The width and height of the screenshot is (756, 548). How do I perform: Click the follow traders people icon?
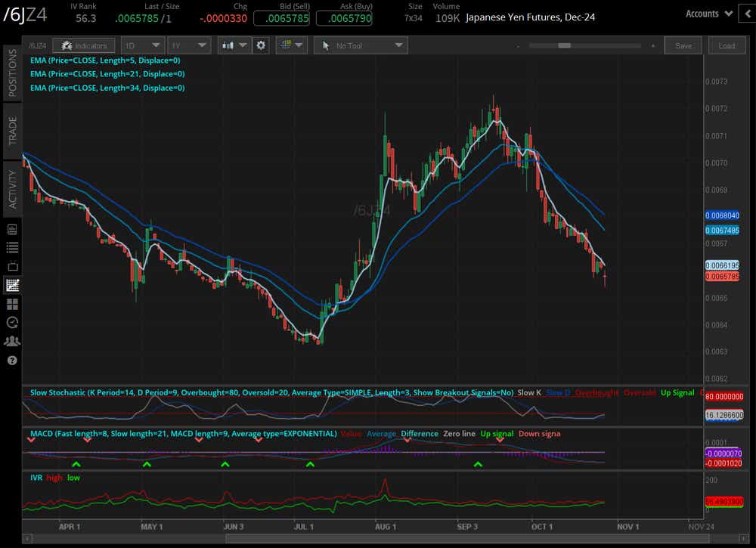(12, 341)
